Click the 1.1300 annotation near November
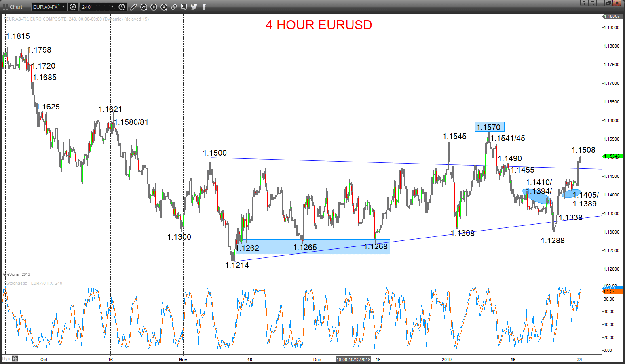The width and height of the screenshot is (625, 364). pos(179,237)
